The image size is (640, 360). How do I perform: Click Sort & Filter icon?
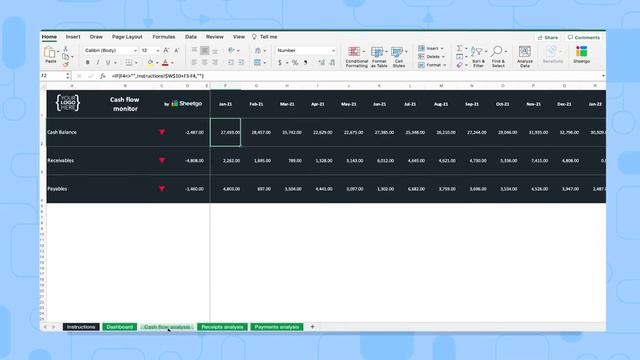[476, 51]
